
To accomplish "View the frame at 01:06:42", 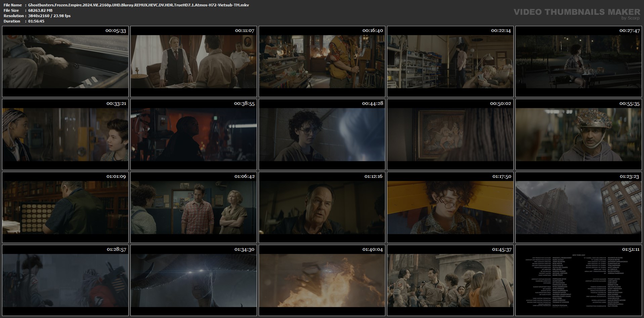I will click(x=194, y=207).
